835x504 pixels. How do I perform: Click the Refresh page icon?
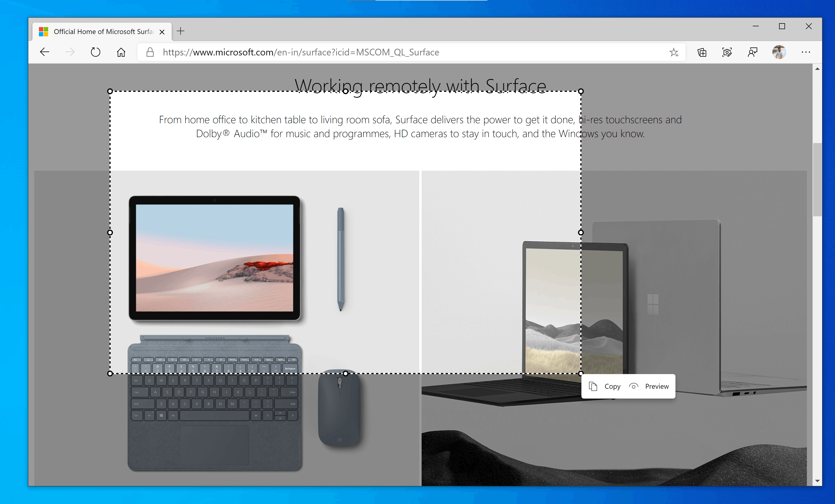[x=95, y=53]
